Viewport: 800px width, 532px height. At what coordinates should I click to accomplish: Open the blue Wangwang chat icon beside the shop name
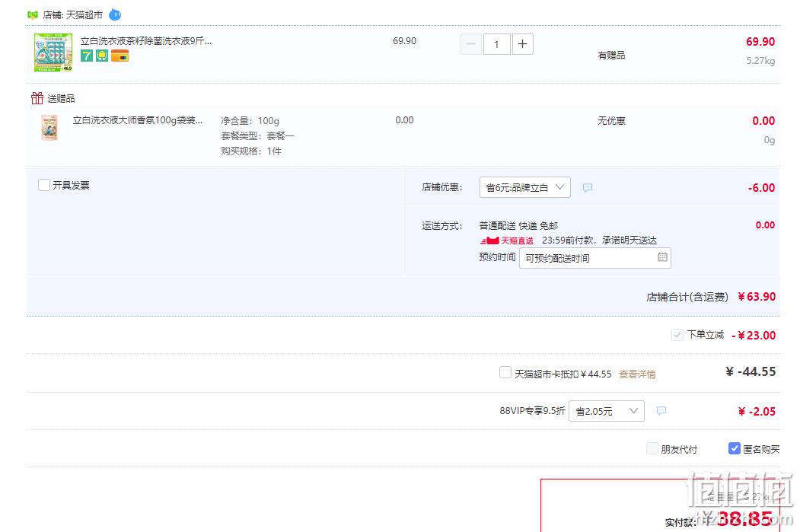(115, 14)
